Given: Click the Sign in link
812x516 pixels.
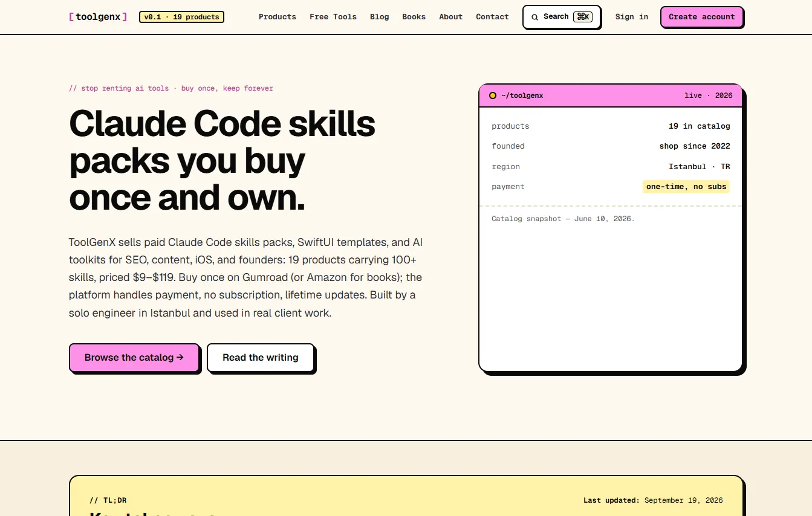Looking at the screenshot, I should click(632, 17).
